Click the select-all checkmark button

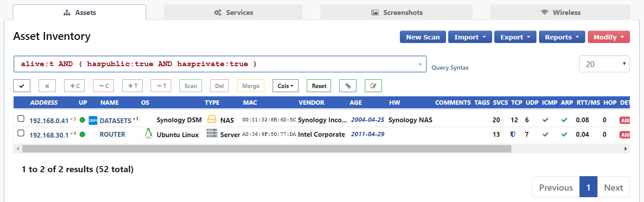coord(22,86)
